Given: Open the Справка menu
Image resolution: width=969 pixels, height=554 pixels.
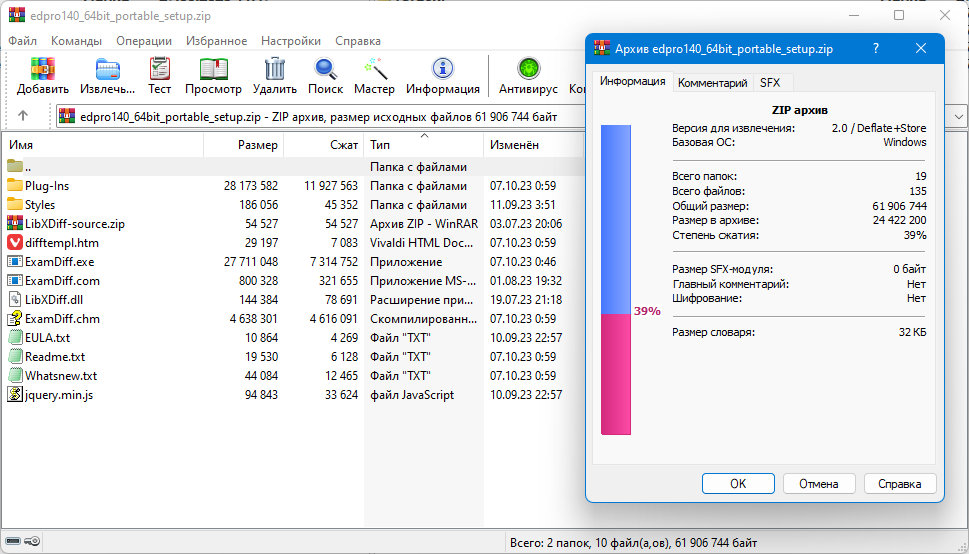Looking at the screenshot, I should [358, 41].
